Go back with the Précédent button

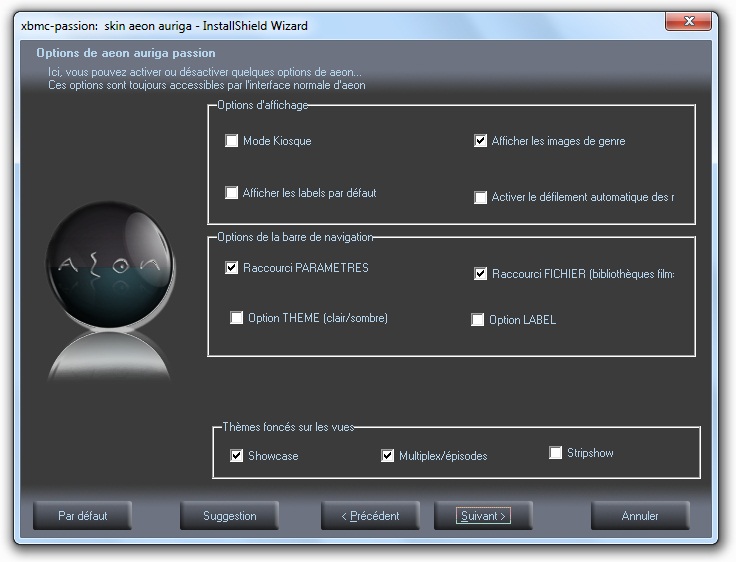(370, 516)
